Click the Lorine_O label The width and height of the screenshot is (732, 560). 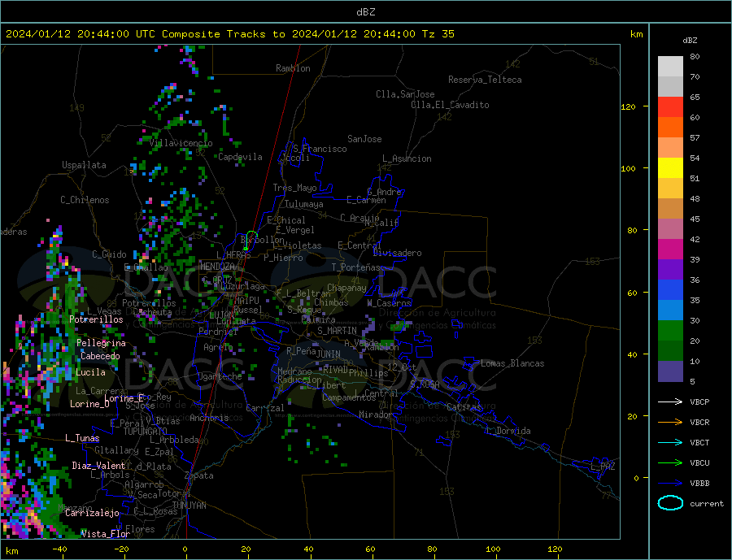[x=89, y=404]
